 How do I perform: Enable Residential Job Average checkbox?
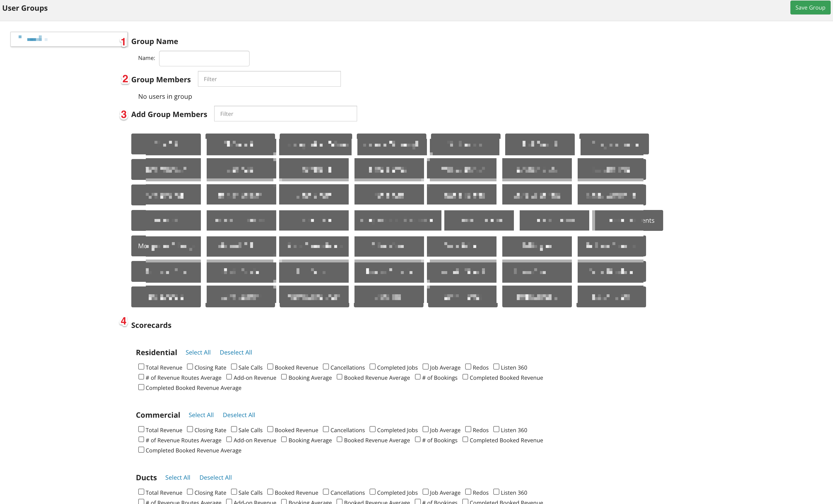[425, 366]
